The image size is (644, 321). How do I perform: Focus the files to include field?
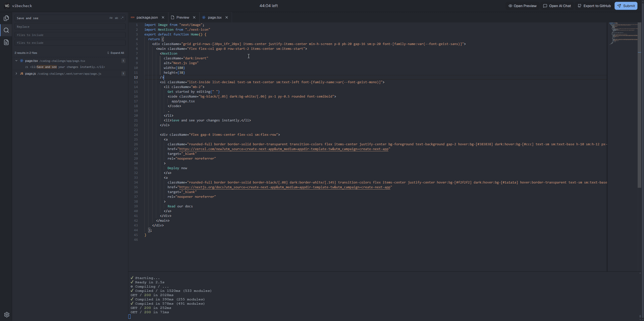[70, 35]
